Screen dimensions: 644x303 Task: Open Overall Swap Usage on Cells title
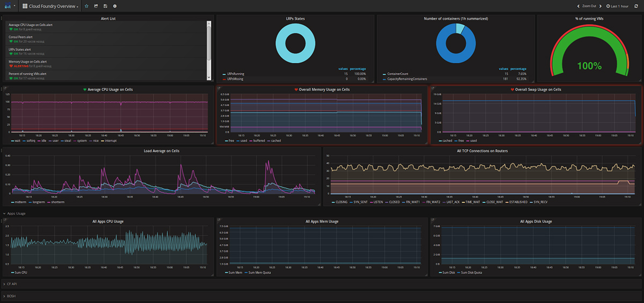click(x=538, y=89)
